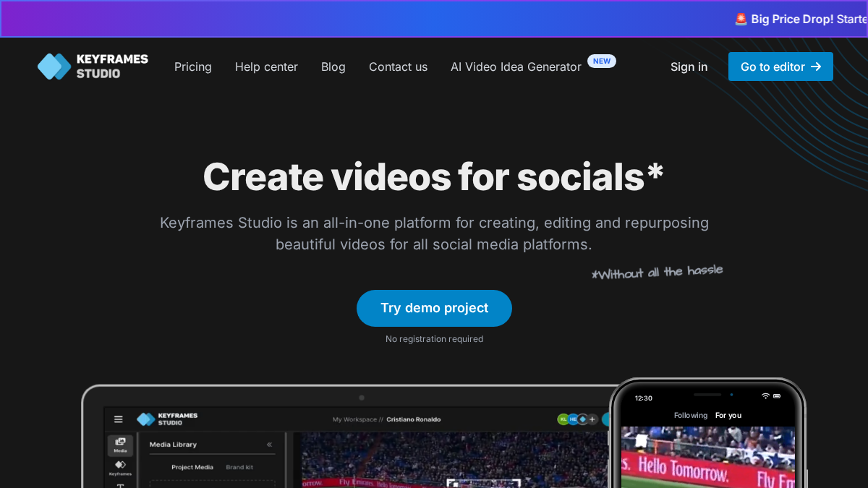Start the Try demo project button

pyautogui.click(x=434, y=308)
